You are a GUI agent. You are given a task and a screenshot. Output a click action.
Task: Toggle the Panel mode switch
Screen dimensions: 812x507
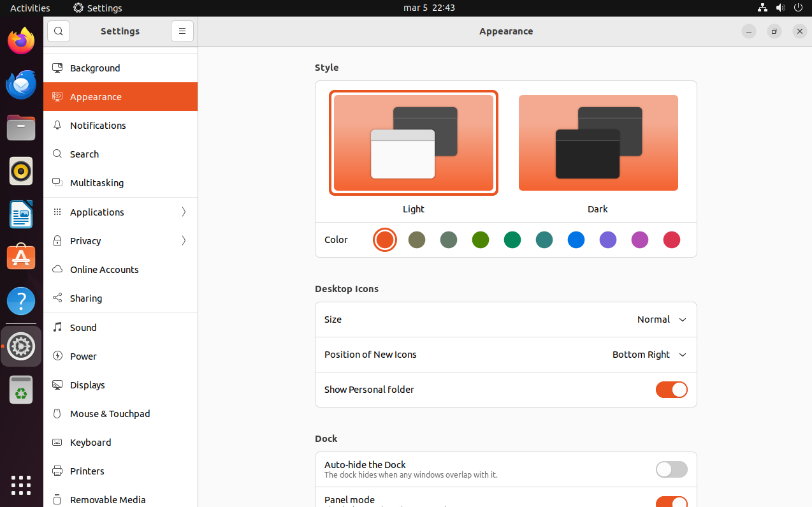coord(671,502)
